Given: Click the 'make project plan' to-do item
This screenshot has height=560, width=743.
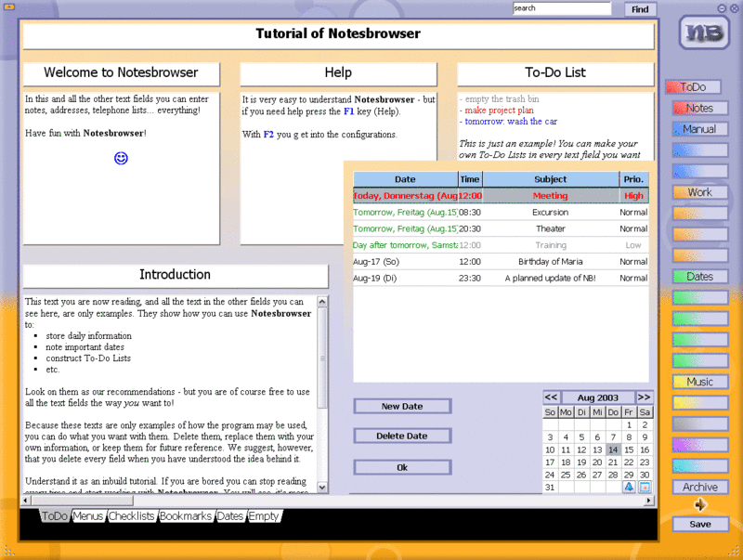Looking at the screenshot, I should tap(499, 111).
